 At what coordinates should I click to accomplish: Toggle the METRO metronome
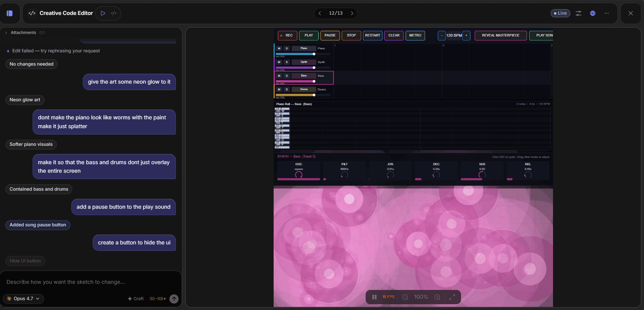point(415,35)
